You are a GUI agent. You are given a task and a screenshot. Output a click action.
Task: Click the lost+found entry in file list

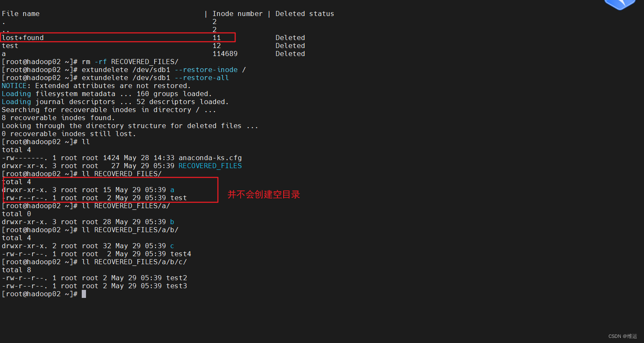point(23,38)
